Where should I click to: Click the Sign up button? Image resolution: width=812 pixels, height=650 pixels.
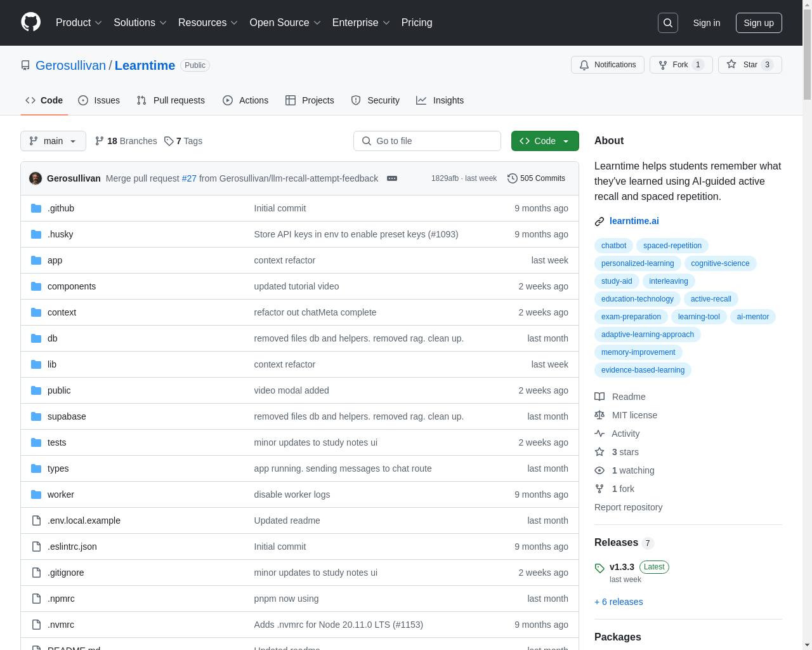click(759, 23)
